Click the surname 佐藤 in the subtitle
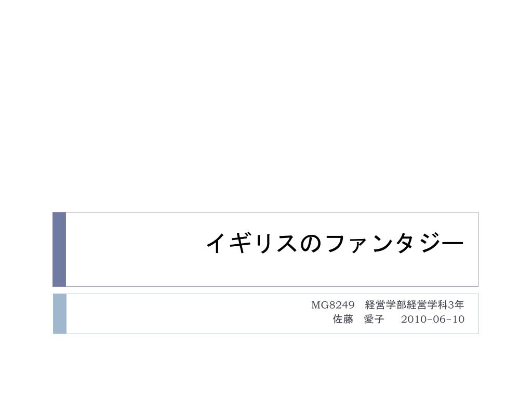This screenshot has width=532, height=399. tap(343, 320)
